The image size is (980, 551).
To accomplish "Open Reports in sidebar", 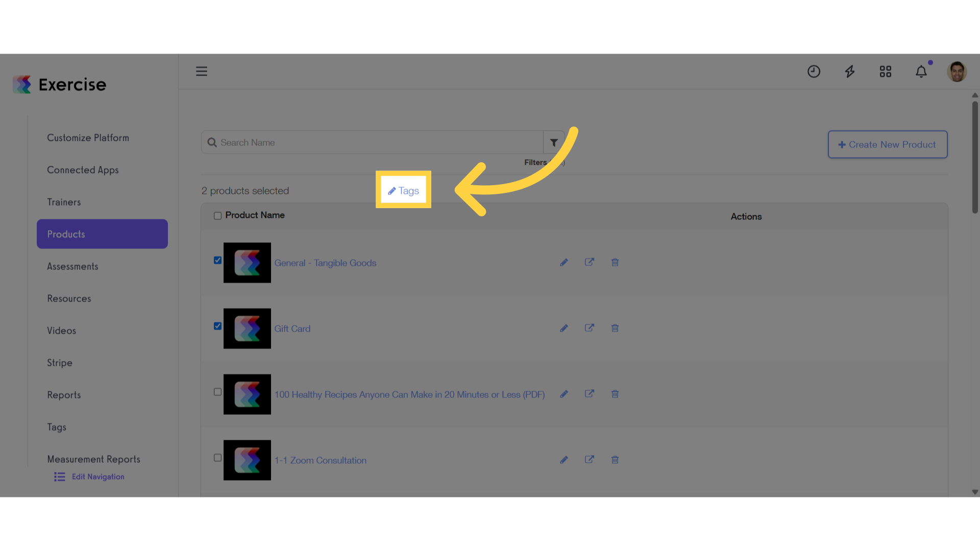I will 64,395.
